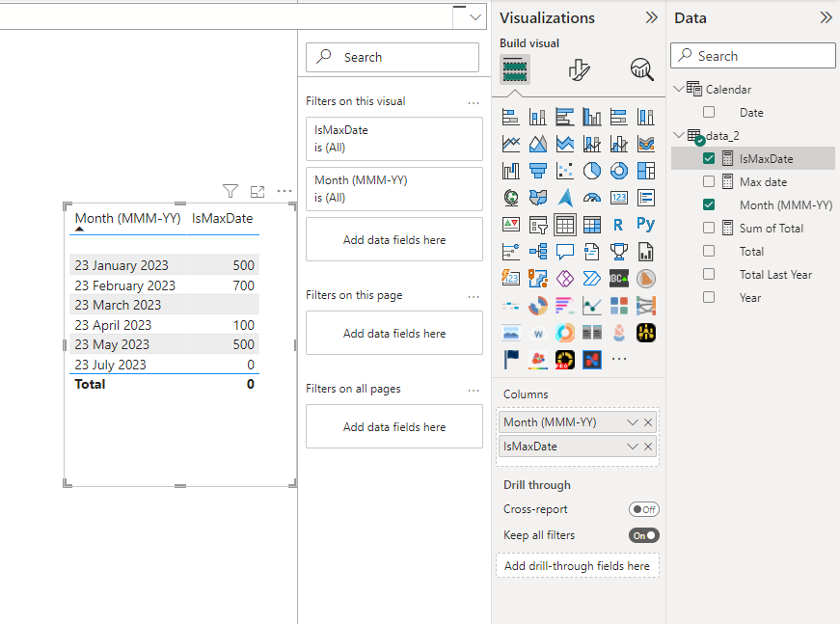
Task: Turn on Cross-report drill through
Action: point(644,509)
